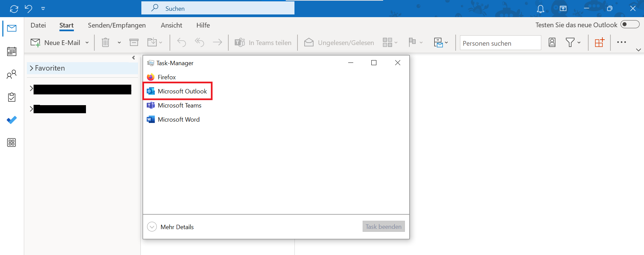
Task: Click the Reply arrow icon
Action: click(182, 42)
